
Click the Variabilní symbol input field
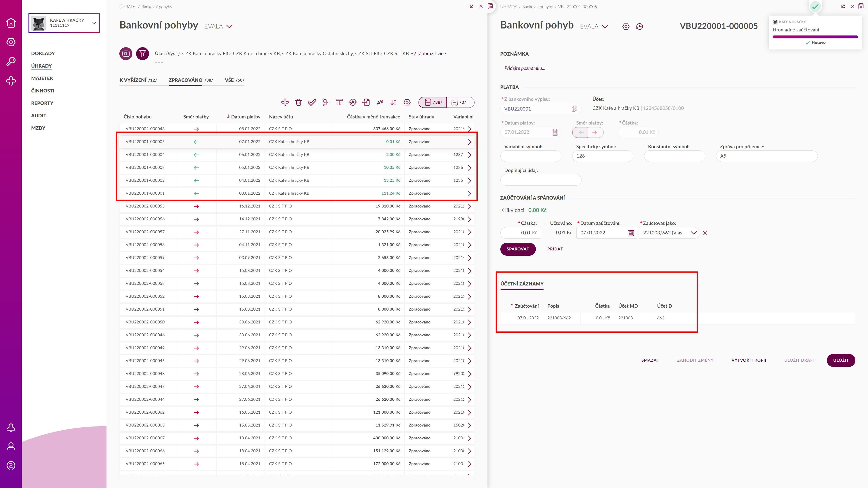[x=531, y=156]
